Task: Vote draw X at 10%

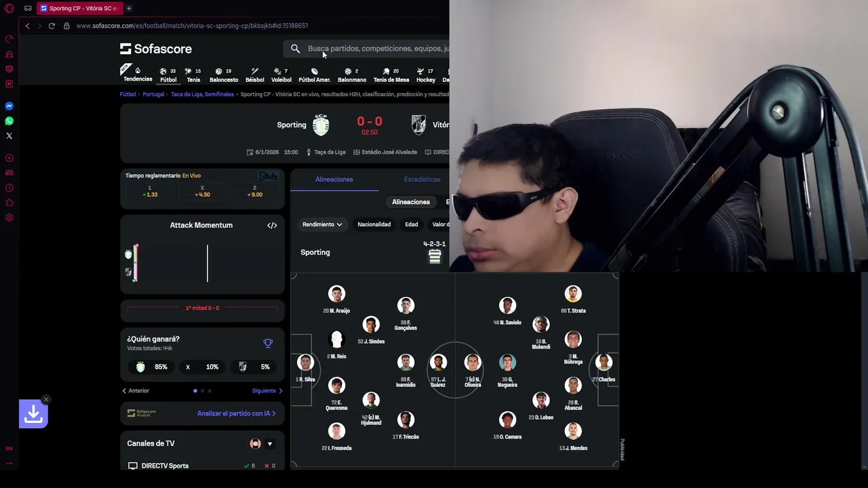Action: pyautogui.click(x=202, y=367)
